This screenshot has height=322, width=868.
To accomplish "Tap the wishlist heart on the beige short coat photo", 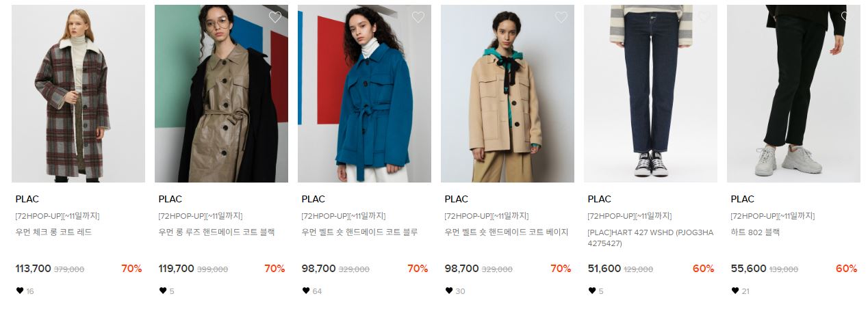I will pyautogui.click(x=561, y=17).
